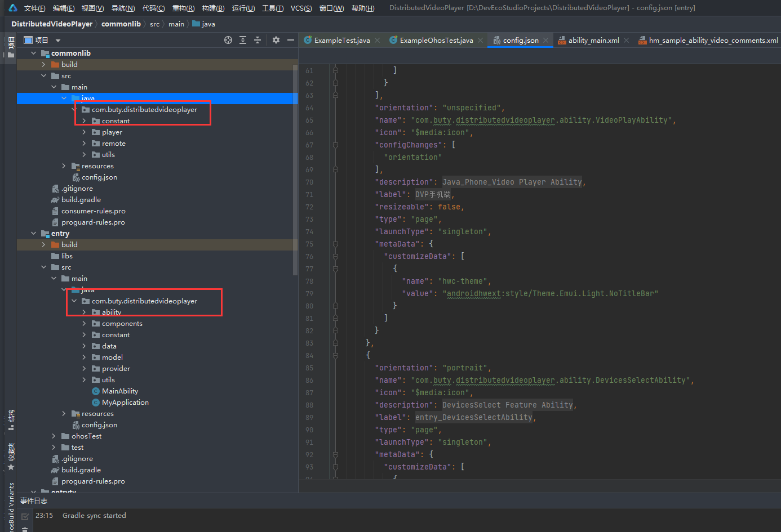The width and height of the screenshot is (781, 532).
Task: Open commonlib build.gradle file
Action: (81, 199)
